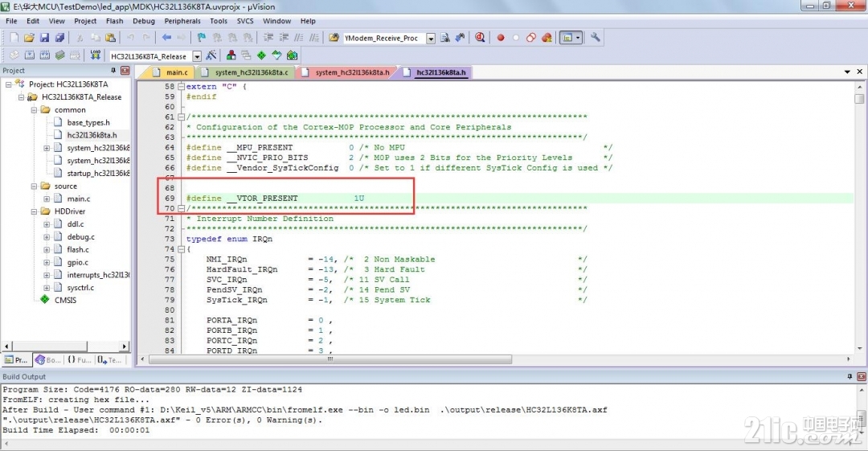Open Manage Run-Time Environment with the green diamond icon

(261, 55)
